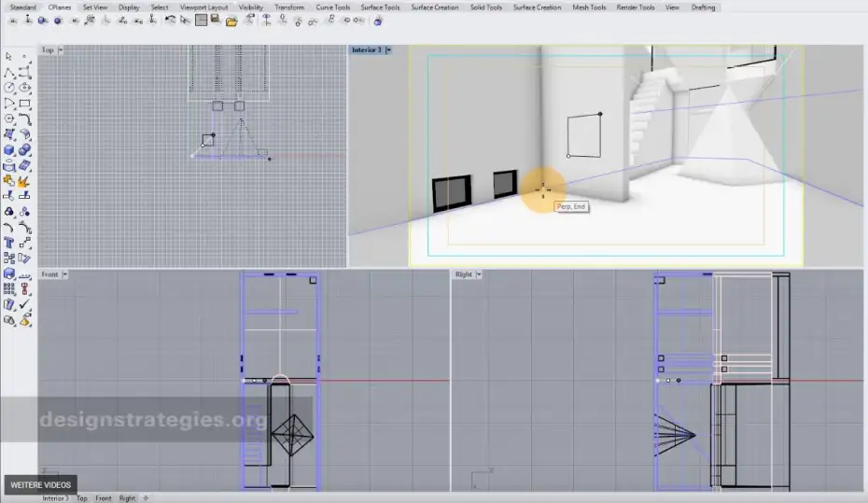Open the Right viewport dropdown arrow
Viewport: 868px width, 503px height.
(479, 274)
